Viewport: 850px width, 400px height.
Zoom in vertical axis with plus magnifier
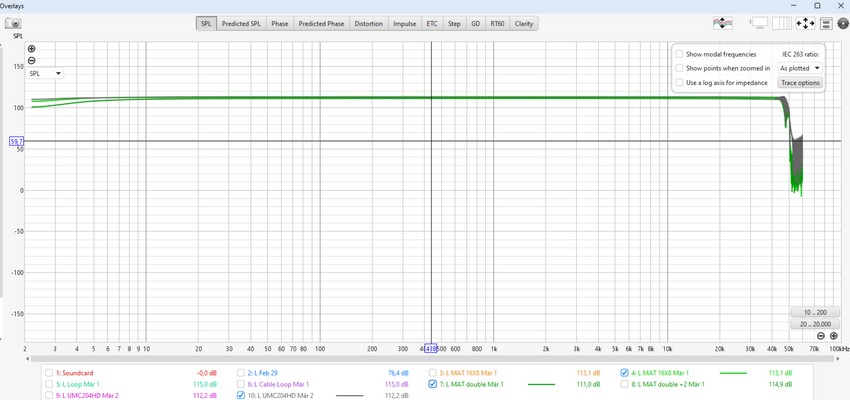pos(31,49)
